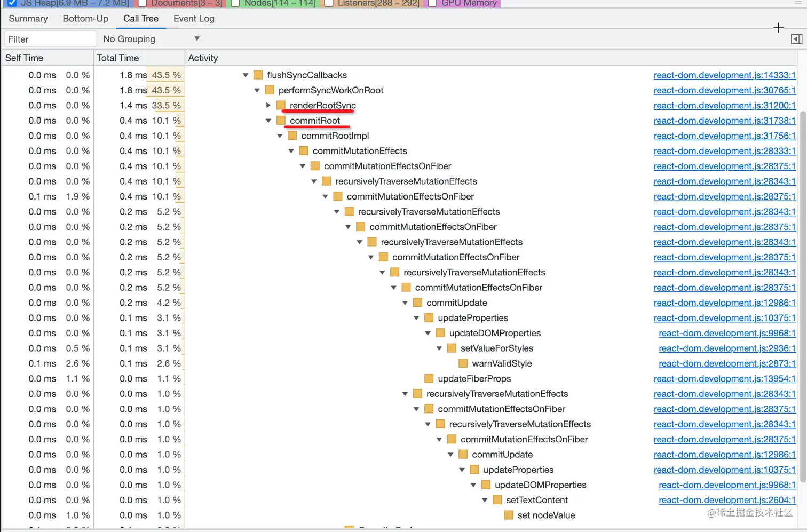Focus the Filter input field
Image resolution: width=807 pixels, height=532 pixels.
pyautogui.click(x=51, y=39)
